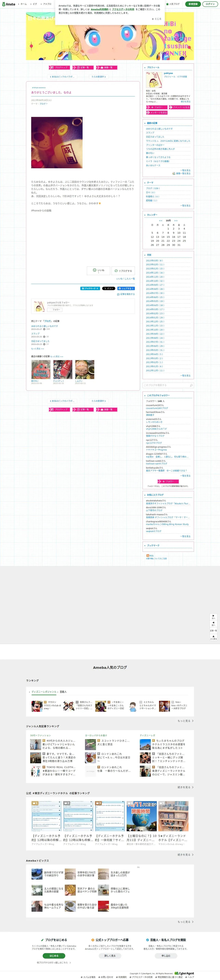Open the スランプ link under same-theme articles

[x=35, y=334]
